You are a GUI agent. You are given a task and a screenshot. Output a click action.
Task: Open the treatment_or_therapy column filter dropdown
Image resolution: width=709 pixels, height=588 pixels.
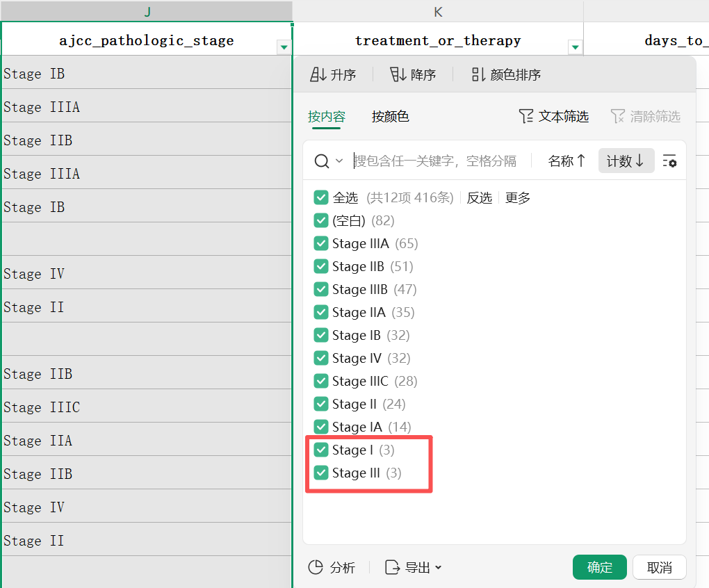point(574,47)
